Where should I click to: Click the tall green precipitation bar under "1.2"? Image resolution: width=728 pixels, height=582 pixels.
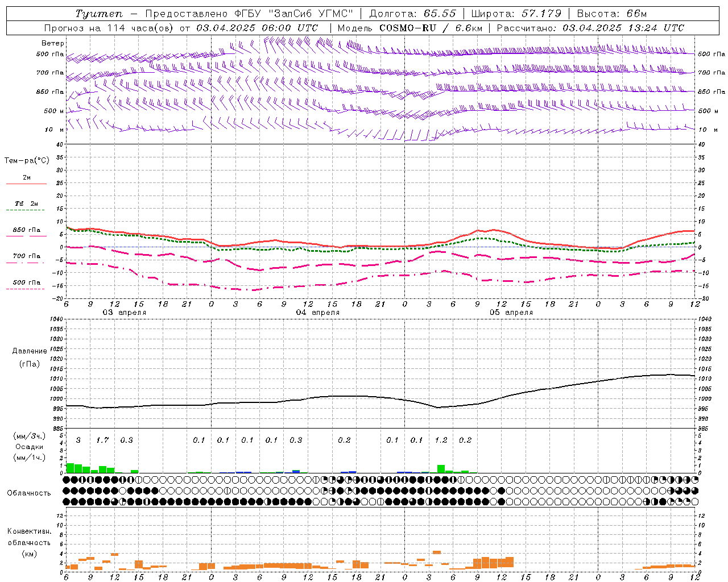(x=441, y=469)
